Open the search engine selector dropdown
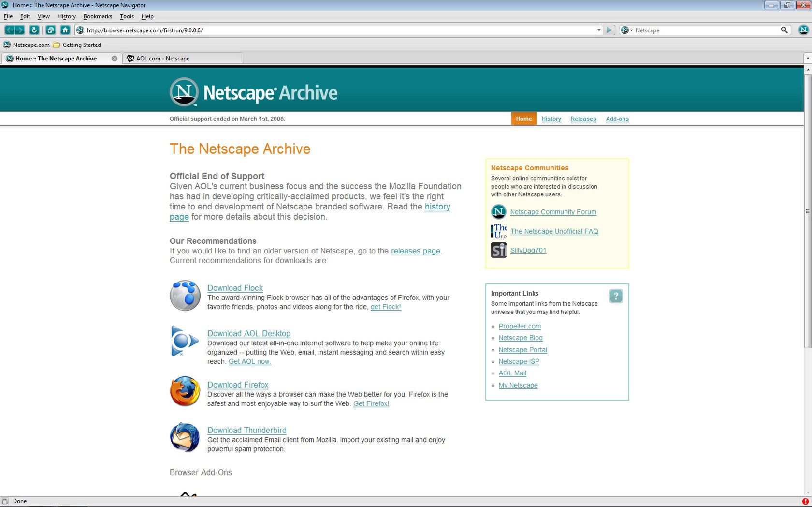 point(627,30)
